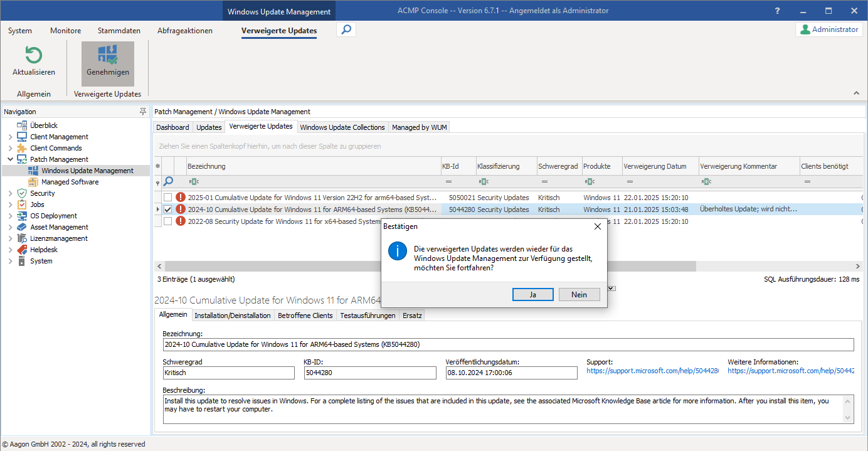Click the Security shield icon
Image resolution: width=868 pixels, height=451 pixels.
coord(21,193)
